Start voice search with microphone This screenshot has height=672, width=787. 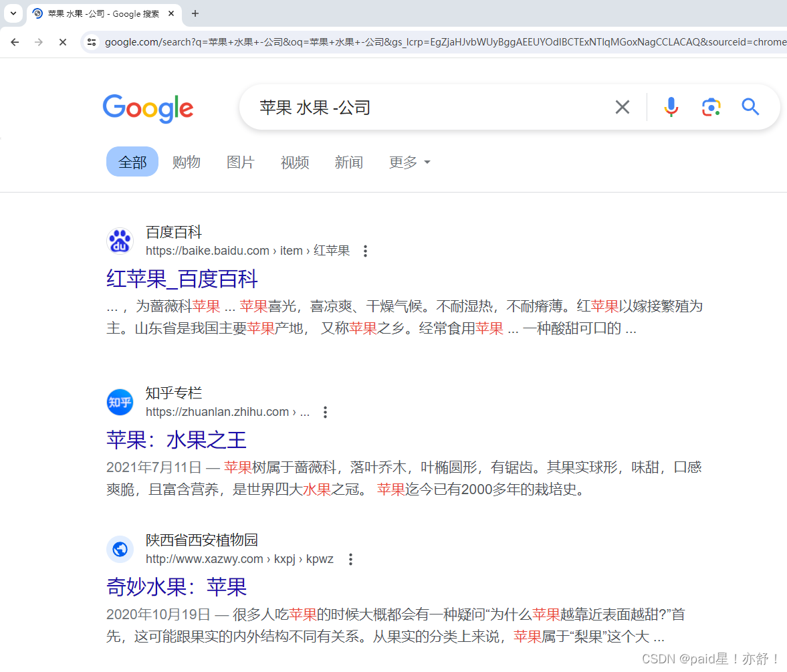[x=671, y=107]
